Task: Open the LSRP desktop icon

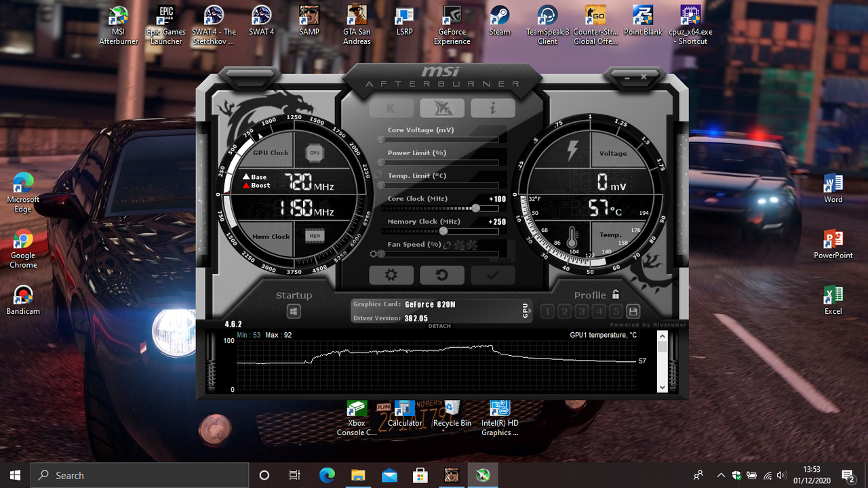Action: click(405, 21)
